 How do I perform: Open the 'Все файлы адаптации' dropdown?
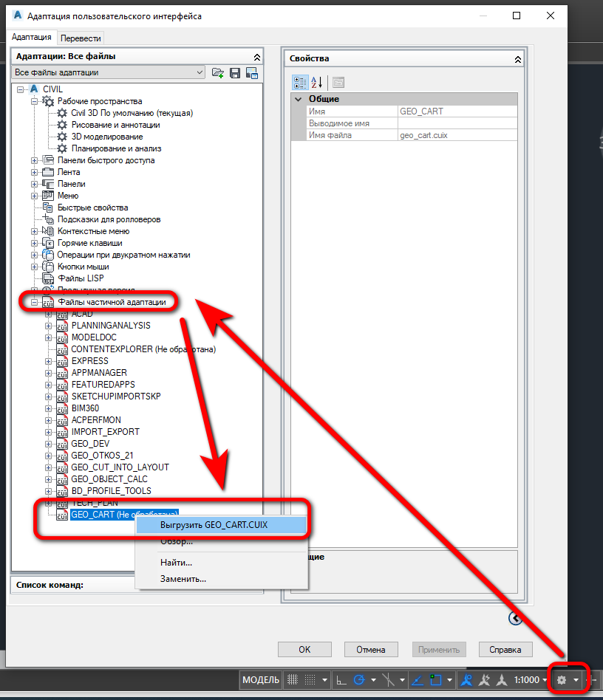(109, 72)
